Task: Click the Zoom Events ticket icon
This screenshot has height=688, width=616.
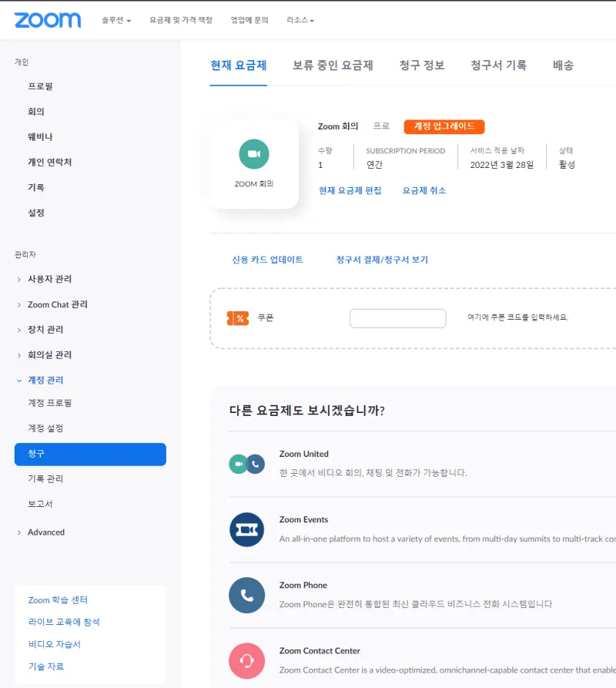Action: (246, 529)
